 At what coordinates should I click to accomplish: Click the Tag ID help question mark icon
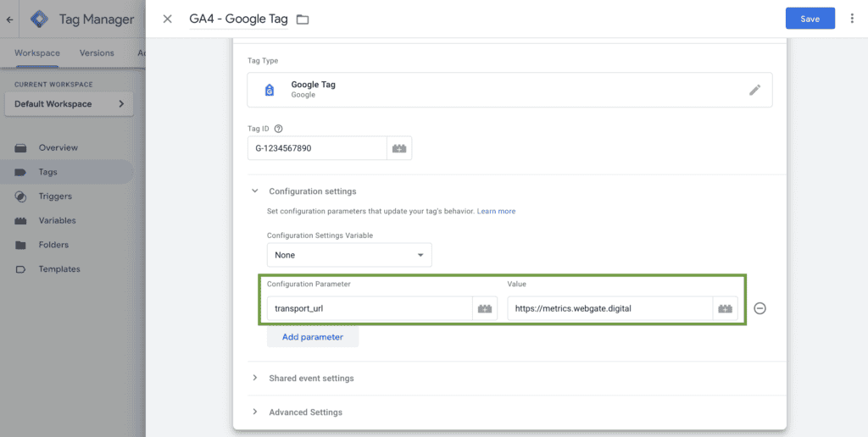coord(279,129)
